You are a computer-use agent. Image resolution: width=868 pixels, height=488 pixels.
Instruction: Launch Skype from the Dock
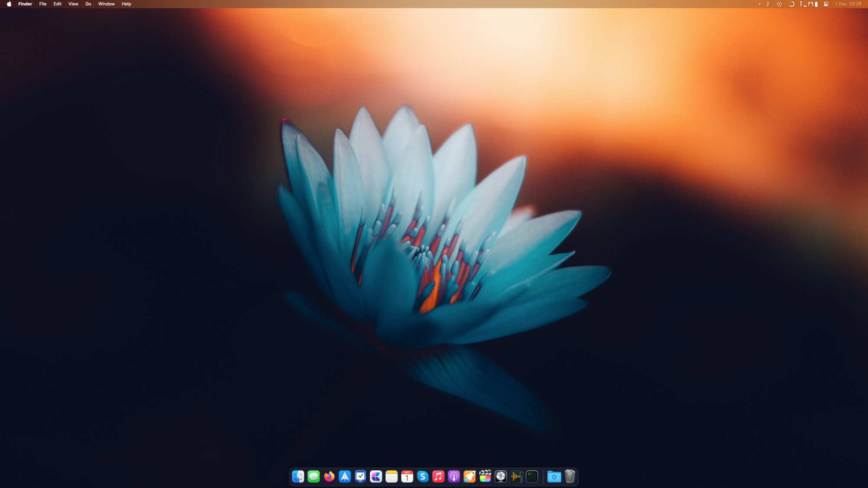point(423,476)
